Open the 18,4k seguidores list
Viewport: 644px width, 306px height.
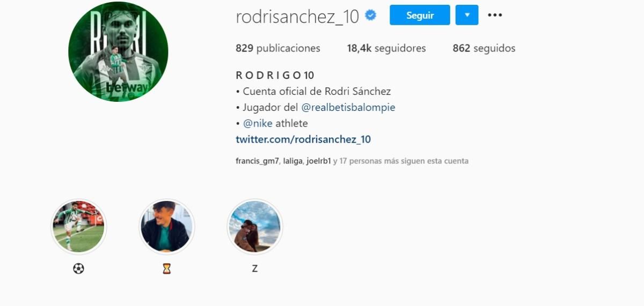tap(386, 48)
